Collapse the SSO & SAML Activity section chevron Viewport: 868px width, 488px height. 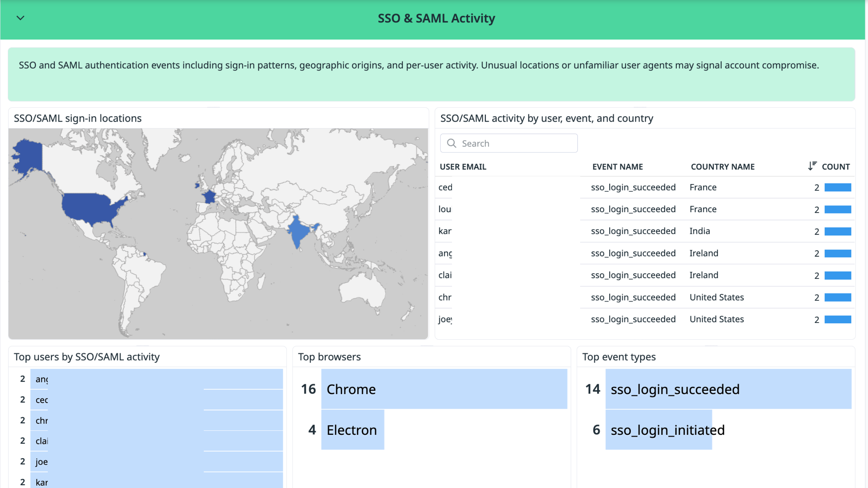(20, 18)
